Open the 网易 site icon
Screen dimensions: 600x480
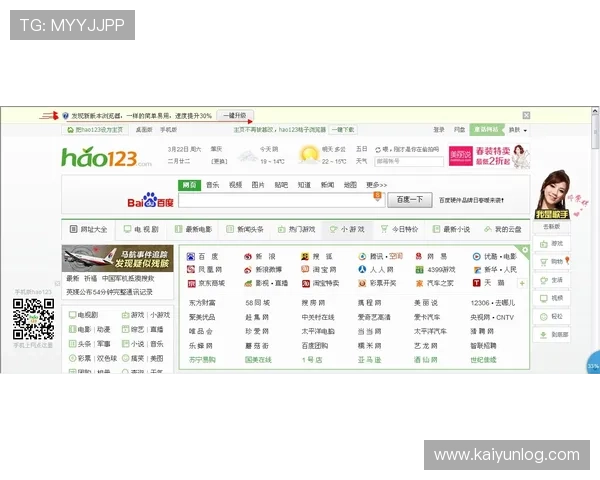tap(419, 256)
